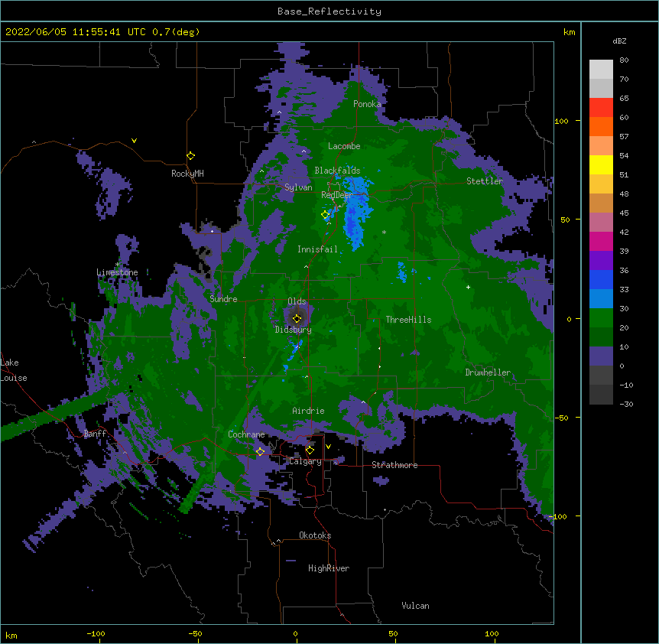Viewport: 659px width, 644px height.
Task: Click the RedDeer city label
Action: [x=336, y=195]
